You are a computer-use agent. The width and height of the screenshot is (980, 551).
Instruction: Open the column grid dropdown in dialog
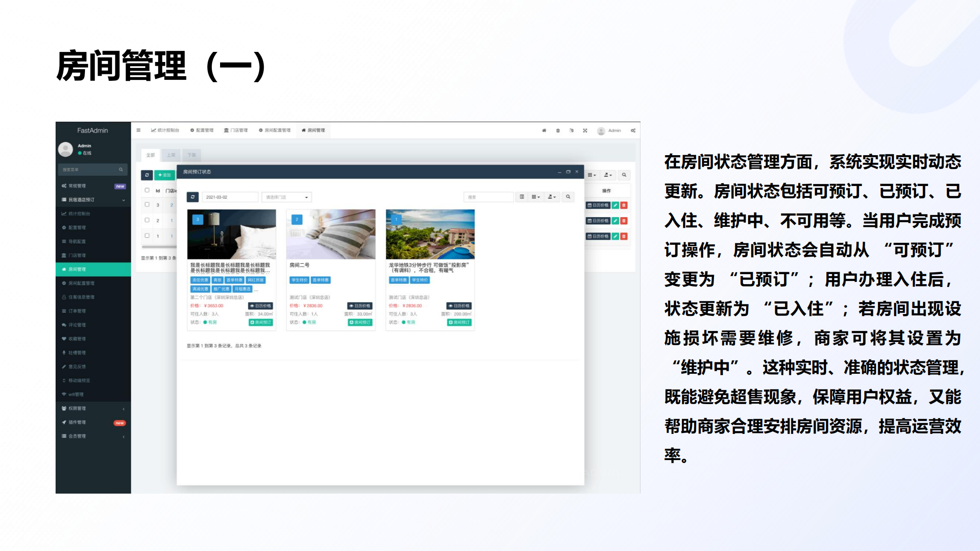536,197
